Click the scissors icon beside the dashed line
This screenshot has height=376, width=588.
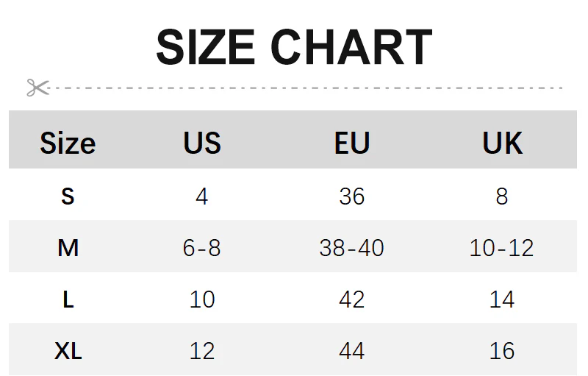click(x=37, y=88)
